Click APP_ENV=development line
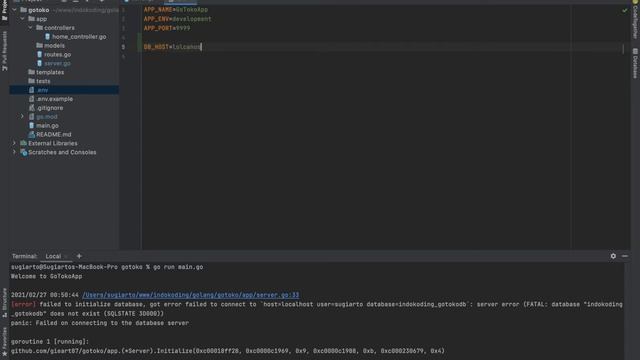The image size is (640, 360). pyautogui.click(x=178, y=19)
